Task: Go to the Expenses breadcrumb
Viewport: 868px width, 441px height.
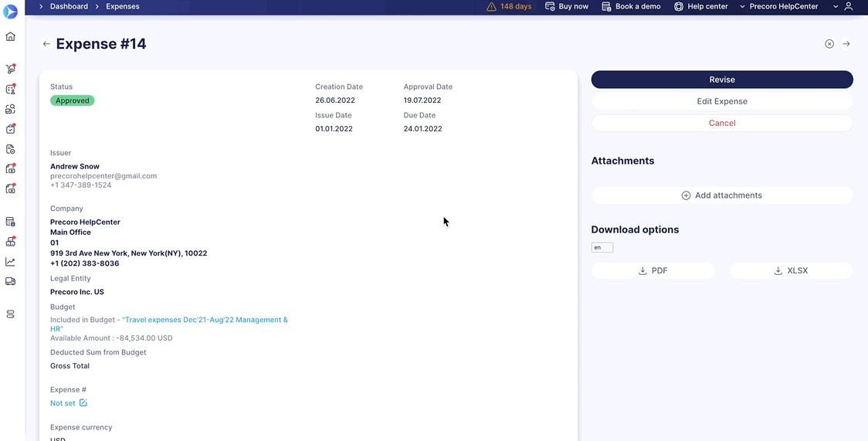Action: [122, 7]
